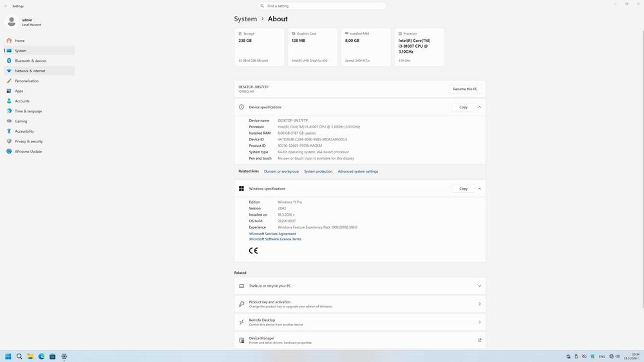Open Personalisation settings
The image size is (644, 362).
(x=39, y=81)
